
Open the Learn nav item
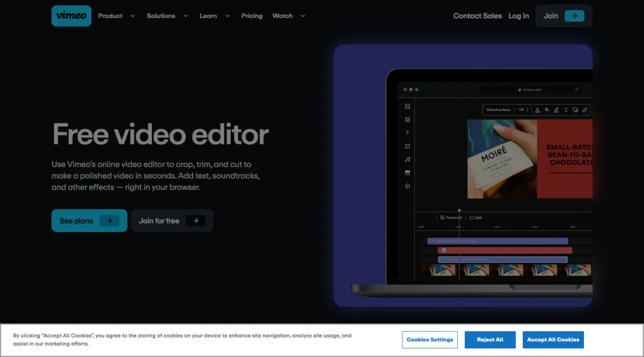(208, 16)
